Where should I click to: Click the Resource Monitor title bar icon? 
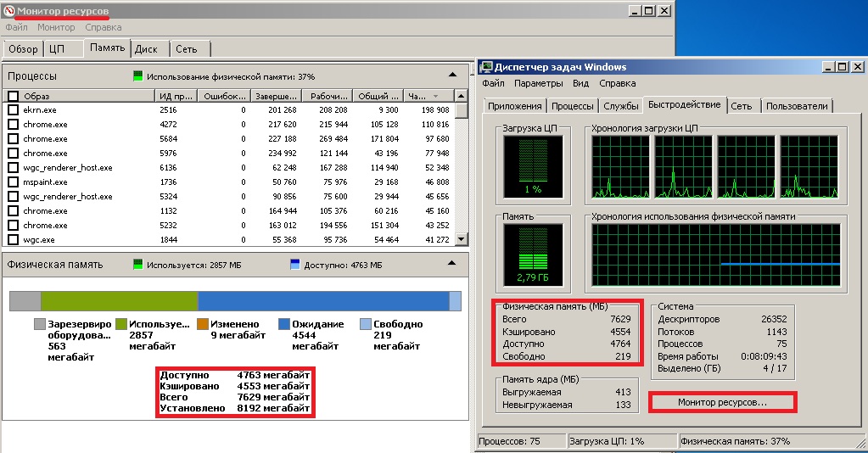click(x=9, y=11)
